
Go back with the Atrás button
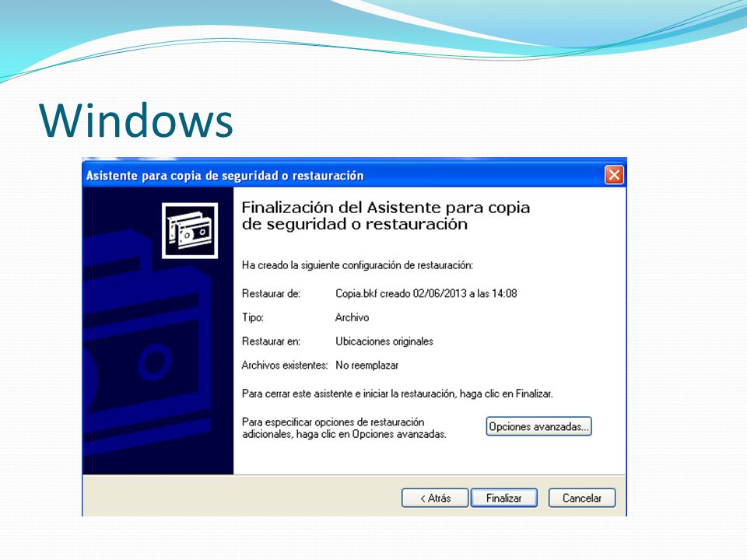point(435,498)
